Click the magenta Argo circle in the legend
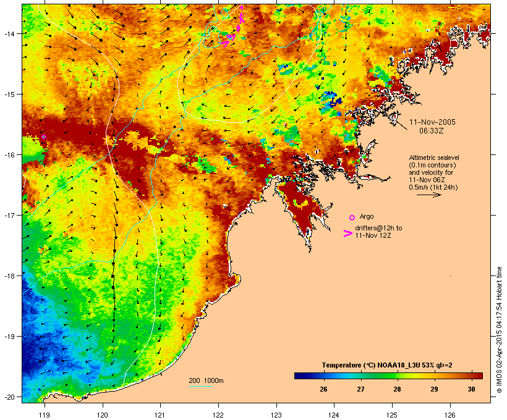This screenshot has height=420, width=507. [x=352, y=217]
